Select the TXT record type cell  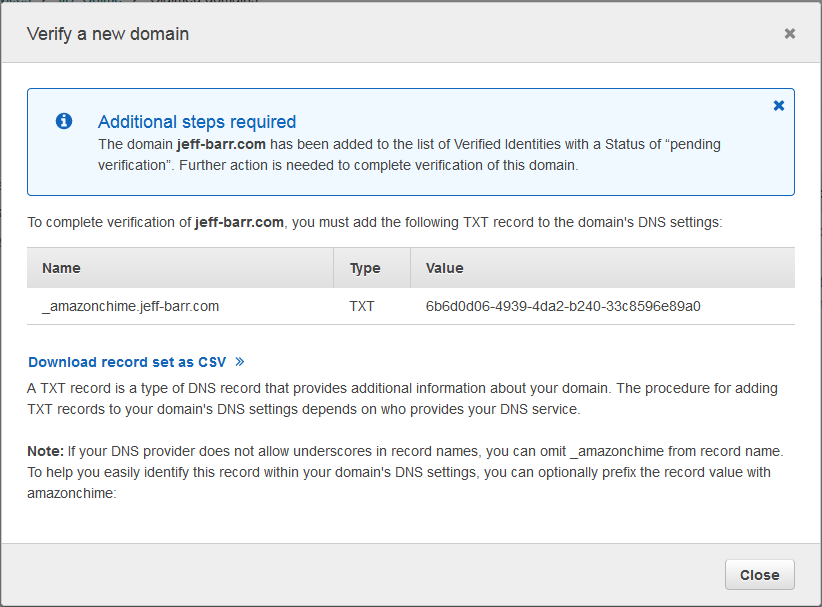click(x=362, y=306)
